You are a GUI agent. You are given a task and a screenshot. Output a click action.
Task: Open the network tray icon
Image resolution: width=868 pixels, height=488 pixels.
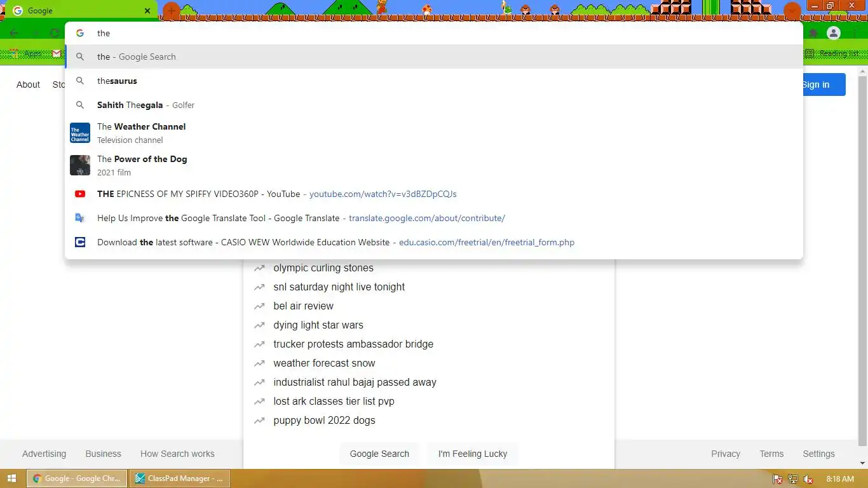(x=793, y=479)
